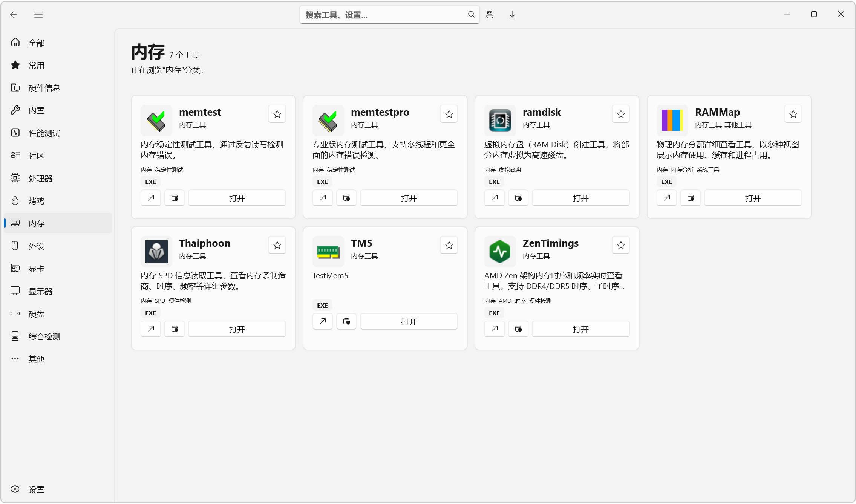The height and width of the screenshot is (504, 856).
Task: Click ZenTimings' arrow shortcut icon button
Action: tap(495, 329)
